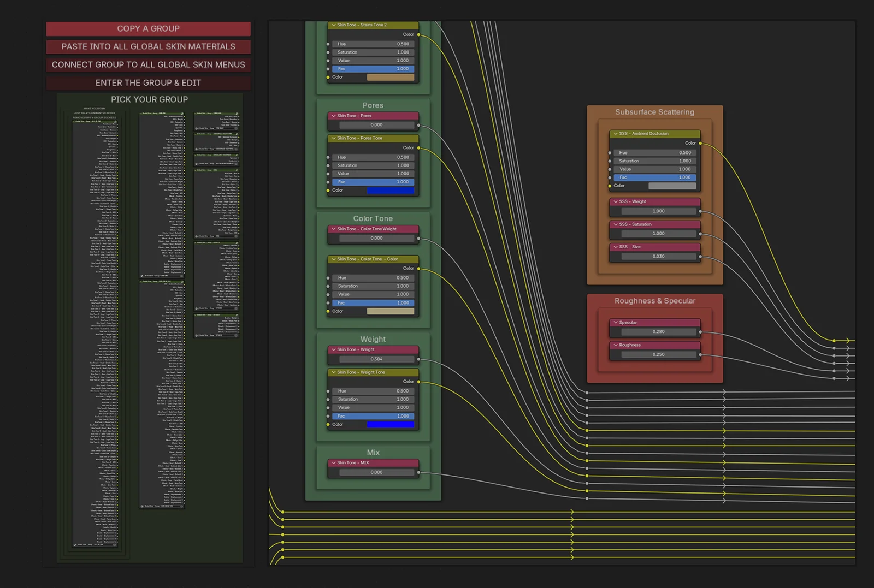
Task: Collapse the Skin Tone - Pores Tone node
Action: point(334,138)
